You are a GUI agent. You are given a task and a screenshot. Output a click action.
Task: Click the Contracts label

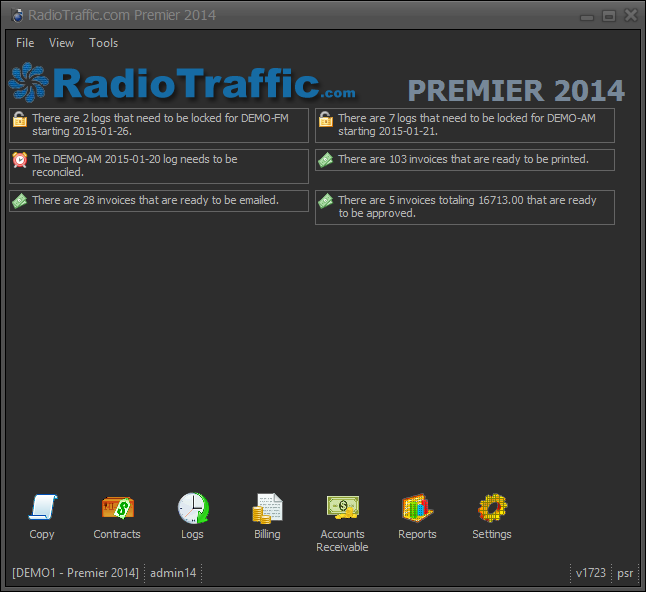[x=117, y=534]
